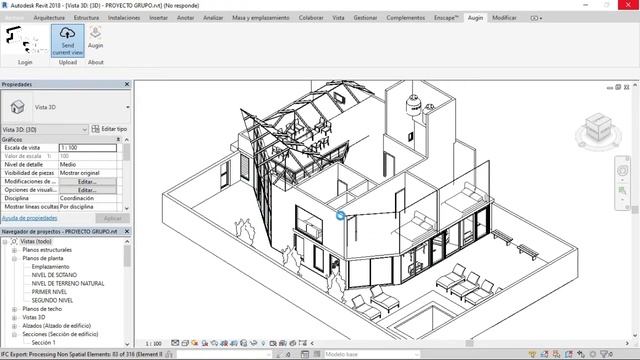Toggle Select Elements by Face
The width and height of the screenshot is (640, 360).
(x=569, y=354)
